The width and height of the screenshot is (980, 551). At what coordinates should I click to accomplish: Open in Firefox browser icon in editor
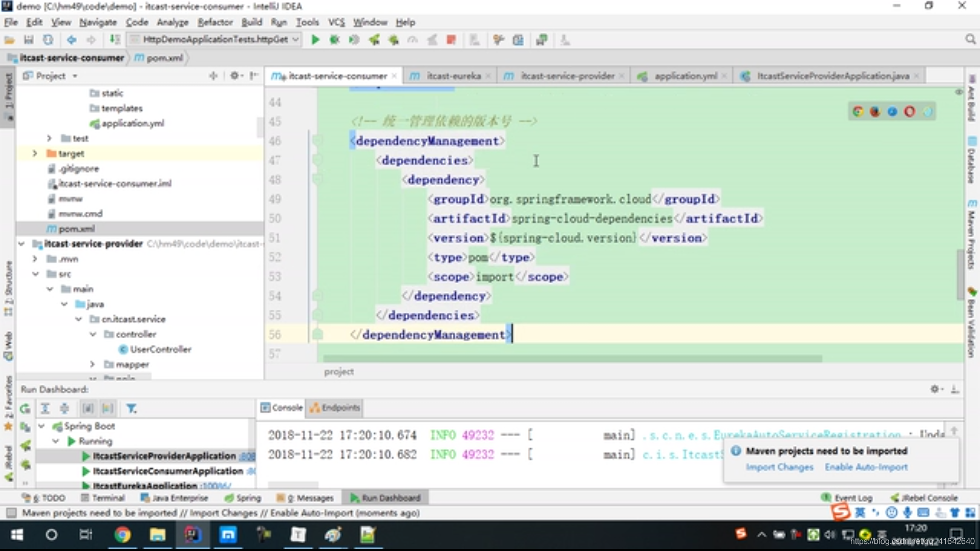click(875, 111)
